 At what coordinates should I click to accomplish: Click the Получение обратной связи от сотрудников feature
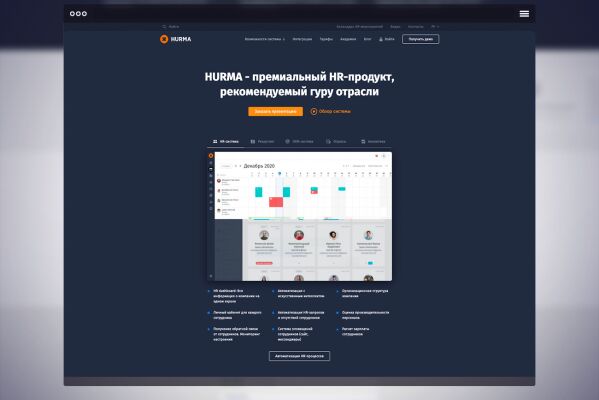[236, 334]
